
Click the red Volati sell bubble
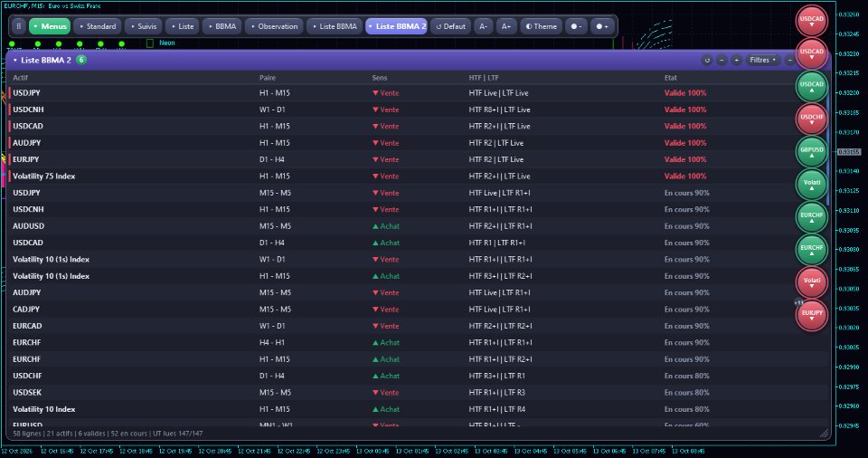812,282
